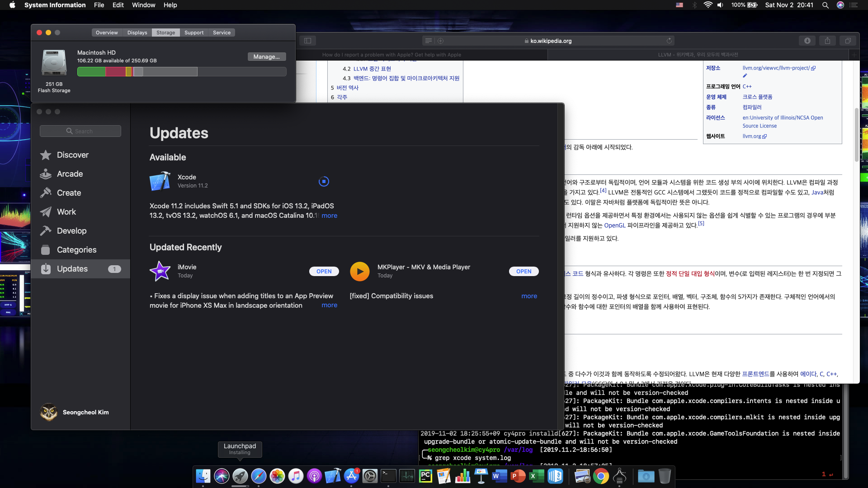Open iMovie with the OPEN button
Image resolution: width=868 pixels, height=488 pixels.
click(324, 271)
